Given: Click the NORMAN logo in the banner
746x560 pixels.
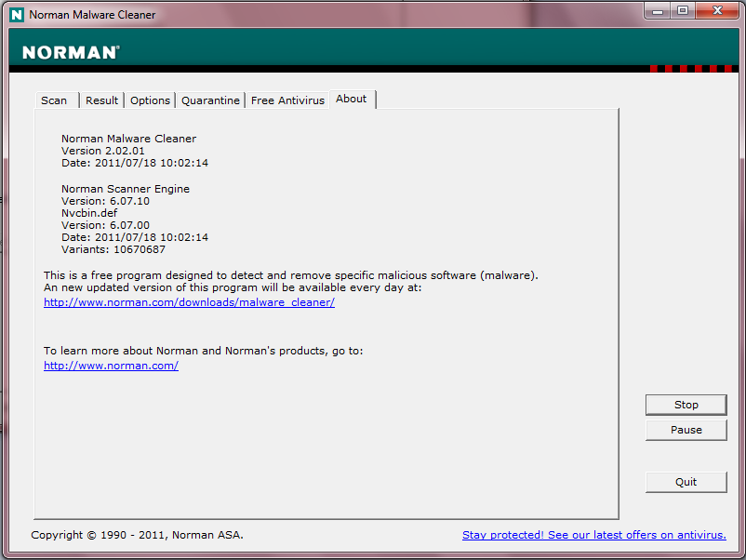Looking at the screenshot, I should (x=71, y=52).
